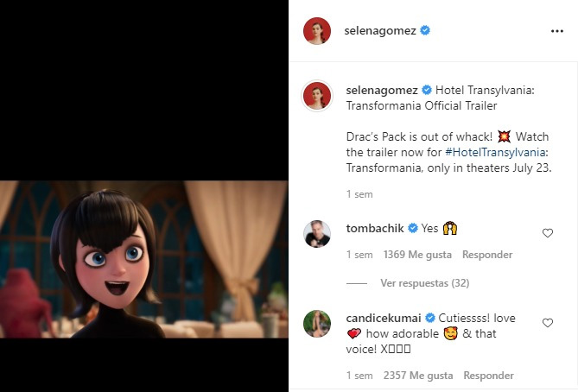Open candicekumai's profile picture

click(x=317, y=324)
